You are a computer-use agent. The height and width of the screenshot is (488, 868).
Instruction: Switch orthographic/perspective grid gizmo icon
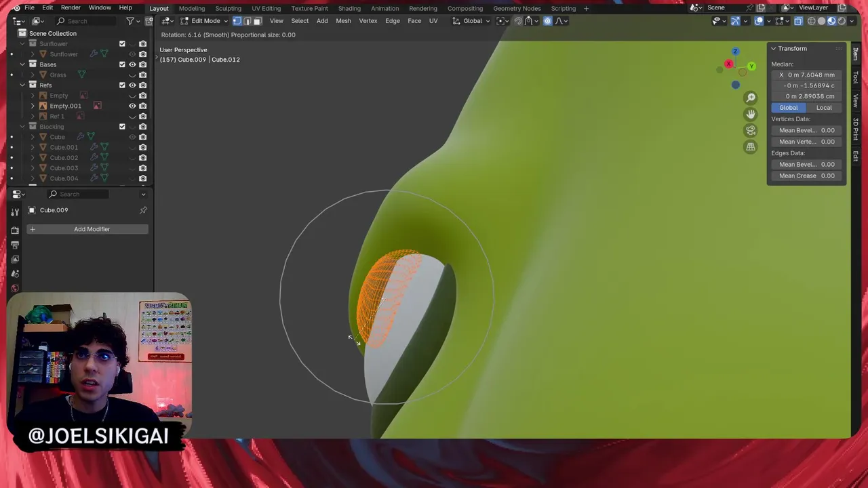pyautogui.click(x=751, y=146)
